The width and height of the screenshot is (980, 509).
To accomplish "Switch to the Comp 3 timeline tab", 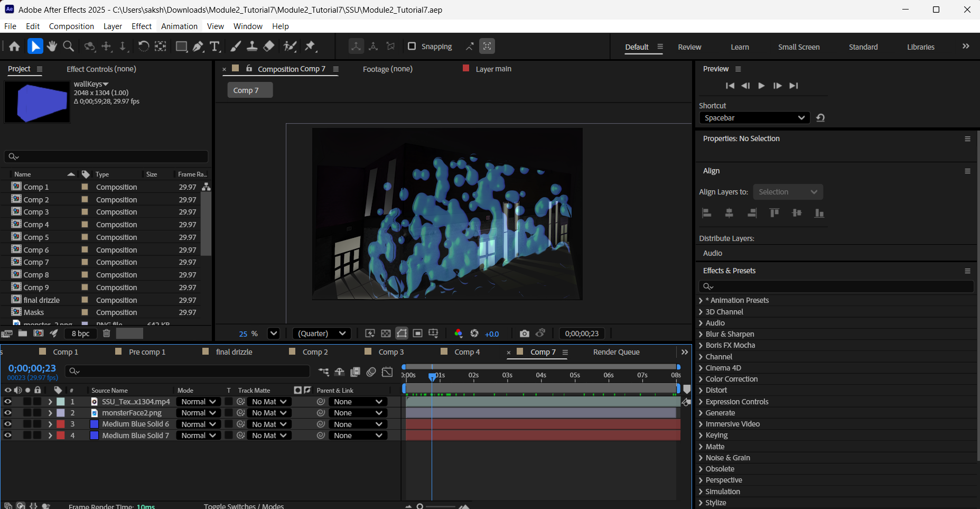I will tap(391, 352).
